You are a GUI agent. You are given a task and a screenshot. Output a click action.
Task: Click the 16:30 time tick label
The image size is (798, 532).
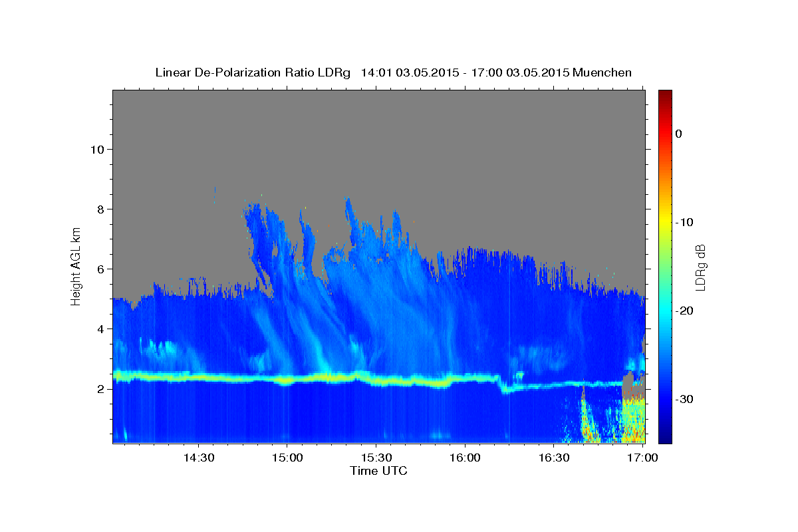(553, 458)
